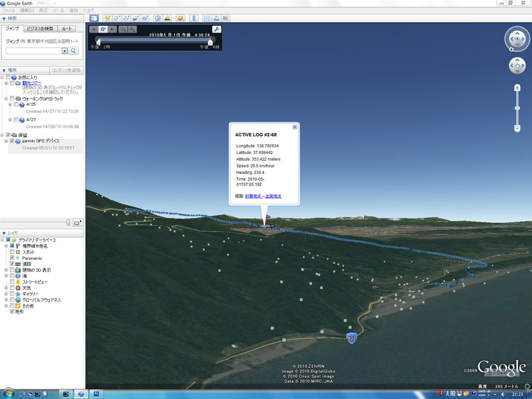Open the ファイル menu
Viewport: 532px width, 399px height.
click(x=9, y=10)
